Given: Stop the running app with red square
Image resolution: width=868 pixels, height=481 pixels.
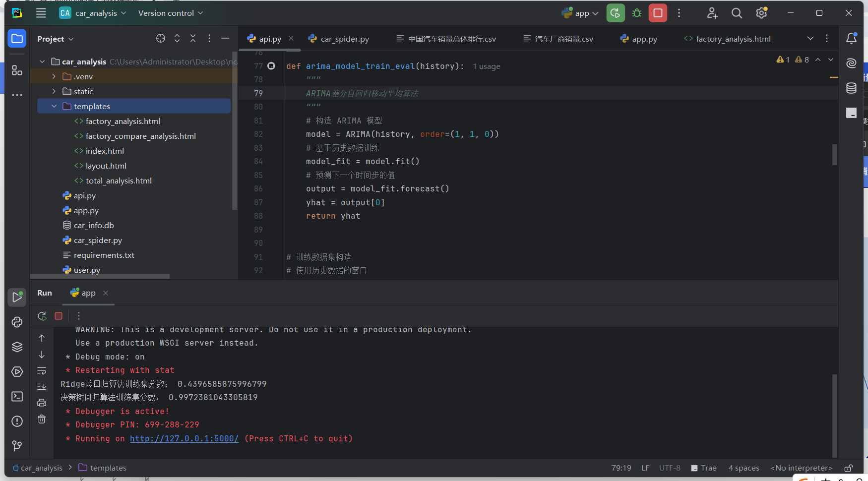Looking at the screenshot, I should [x=658, y=13].
